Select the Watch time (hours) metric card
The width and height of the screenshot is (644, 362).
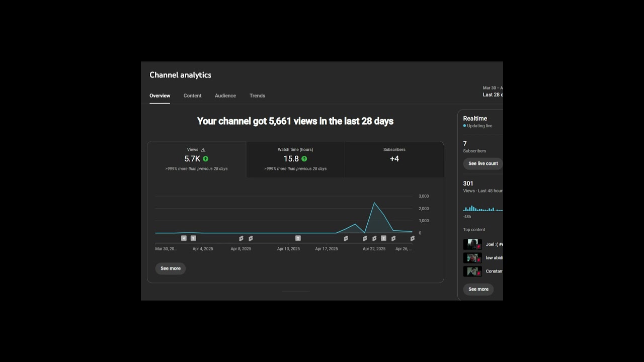coord(295,159)
